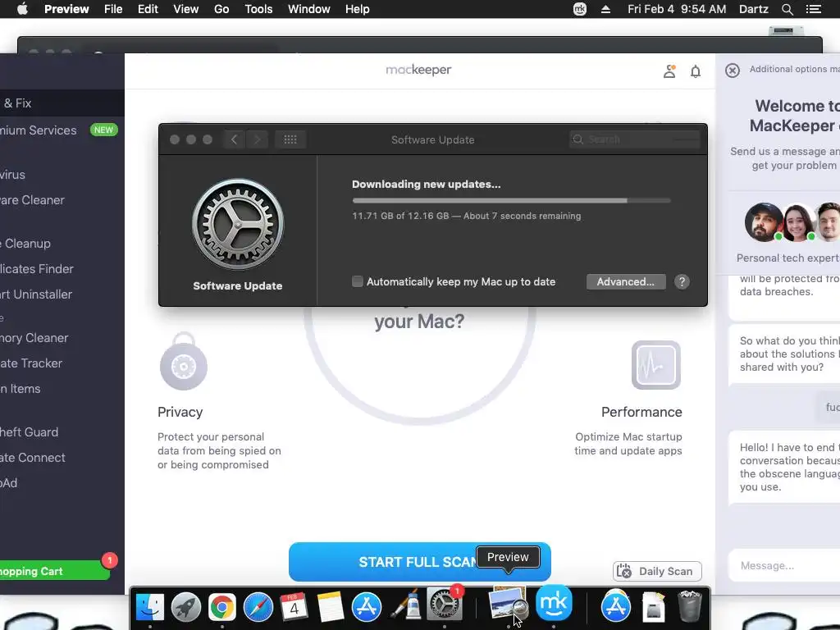This screenshot has height=630, width=840.
Task: Open Google Chrome from the Dock
Action: (221, 607)
